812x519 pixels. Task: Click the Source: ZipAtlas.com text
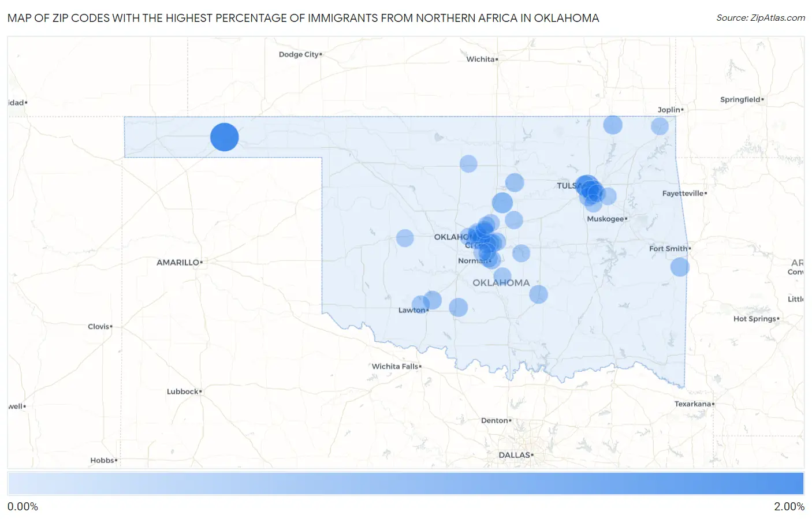[761, 18]
